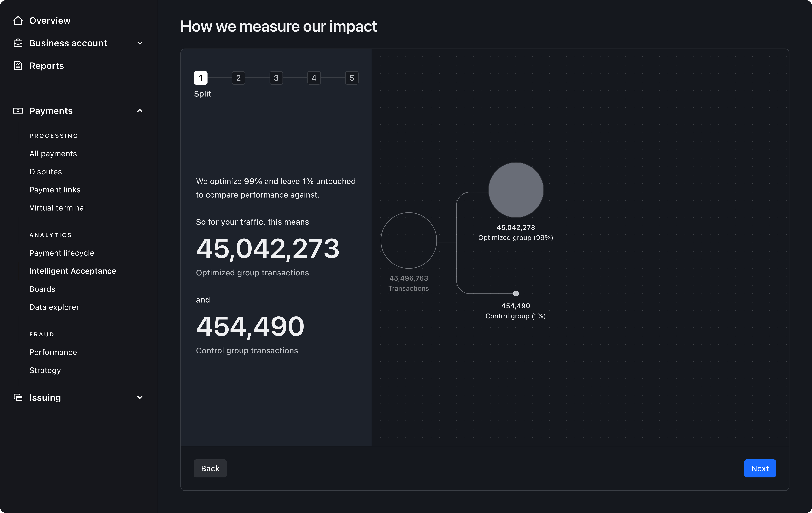Click the Issuing cards icon
This screenshot has width=812, height=513.
pyautogui.click(x=18, y=397)
